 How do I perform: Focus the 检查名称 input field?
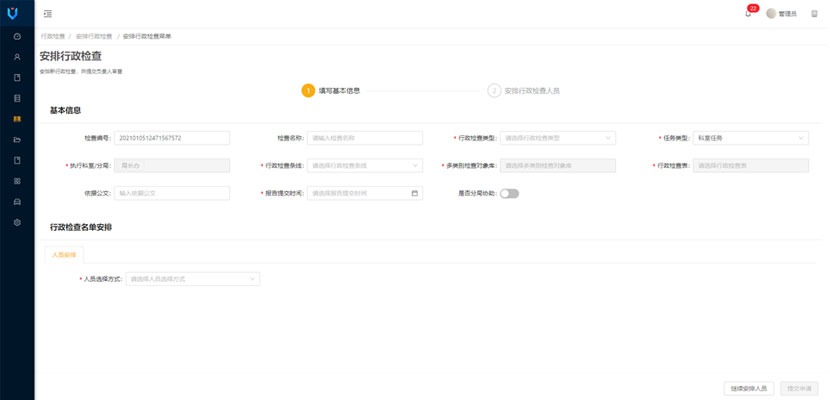point(365,138)
